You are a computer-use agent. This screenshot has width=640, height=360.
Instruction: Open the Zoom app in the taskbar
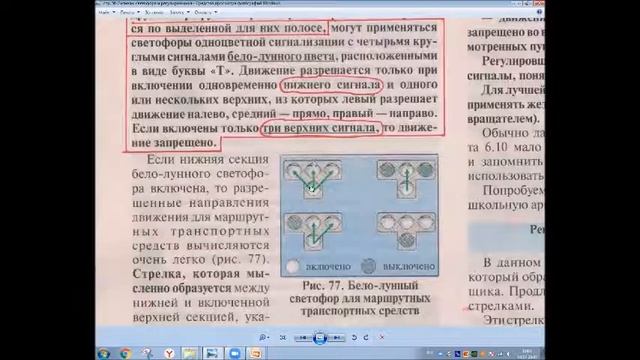pos(235,353)
